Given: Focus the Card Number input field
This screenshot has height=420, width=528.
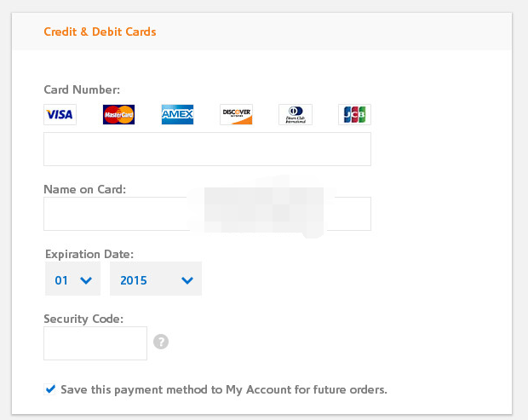Looking at the screenshot, I should (208, 149).
